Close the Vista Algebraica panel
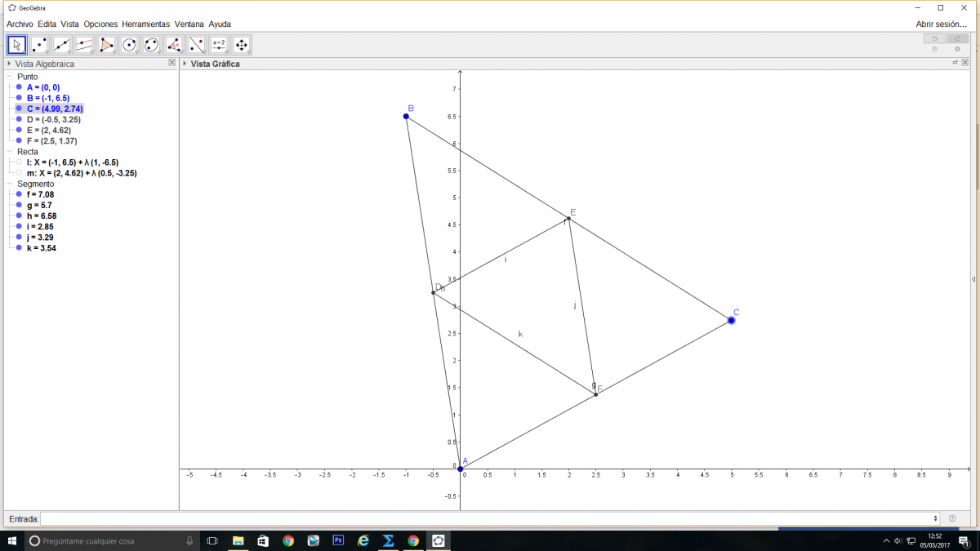The image size is (980, 551). [x=171, y=63]
